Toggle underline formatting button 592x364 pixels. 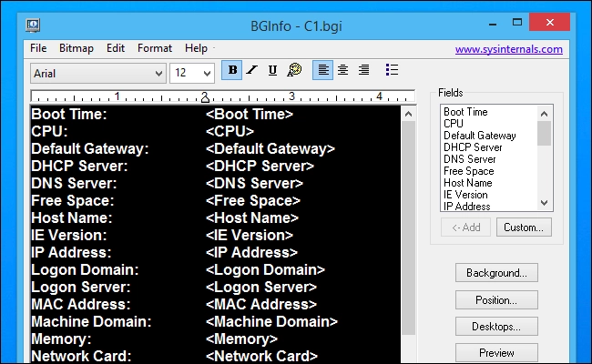[x=272, y=70]
